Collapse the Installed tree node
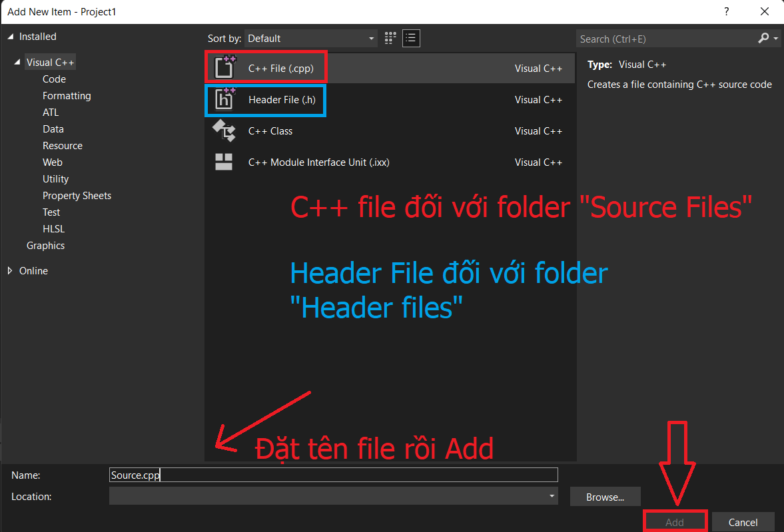The height and width of the screenshot is (532, 784). (11, 37)
